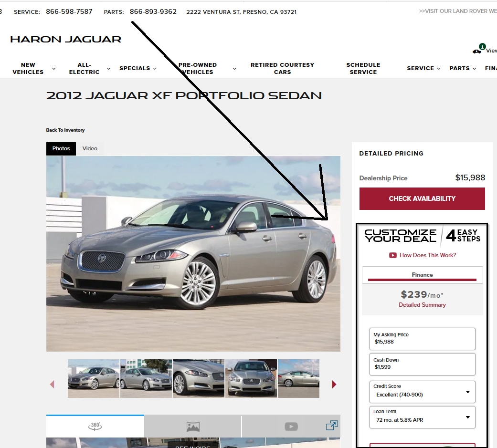Open How Does This Work link
Viewport: 497px width, 448px height.
point(428,255)
